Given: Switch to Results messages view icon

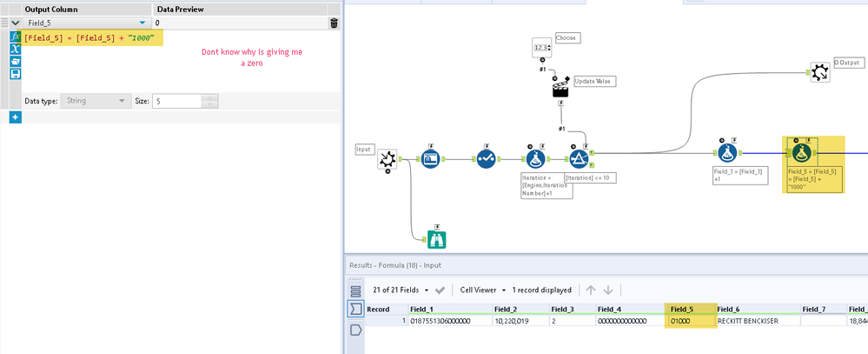Looking at the screenshot, I should pyautogui.click(x=355, y=331).
